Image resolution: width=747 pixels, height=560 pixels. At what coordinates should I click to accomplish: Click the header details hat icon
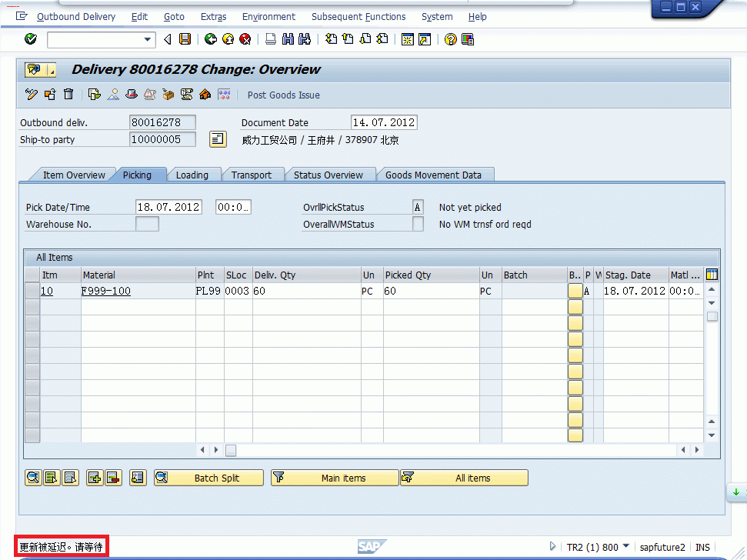[132, 95]
